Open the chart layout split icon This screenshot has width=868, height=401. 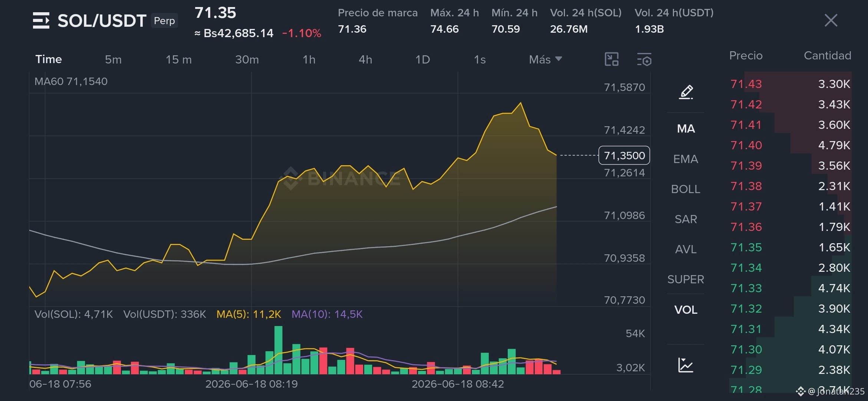[612, 59]
